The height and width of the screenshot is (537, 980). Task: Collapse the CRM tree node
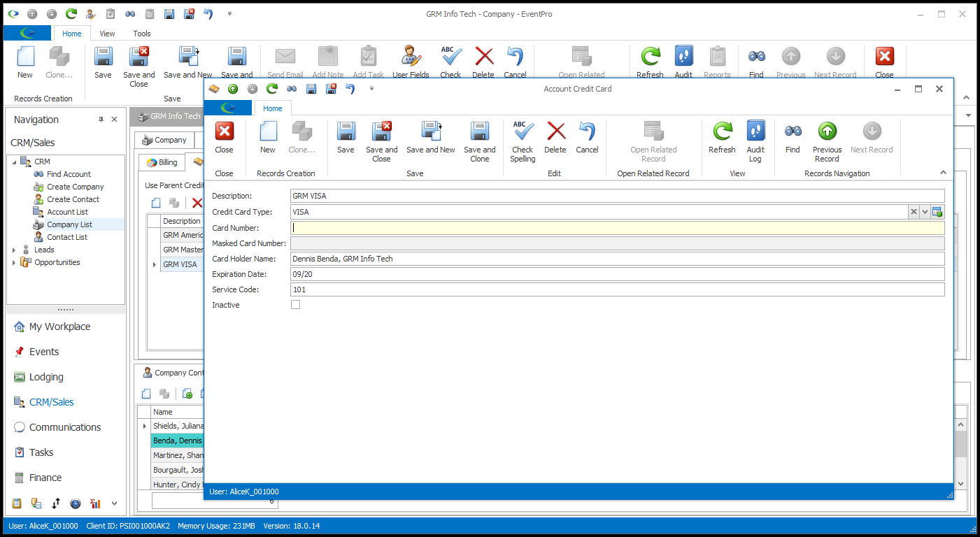tap(15, 162)
